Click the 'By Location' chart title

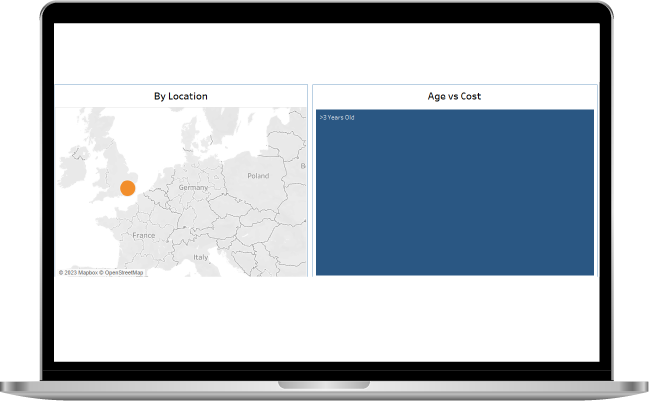click(x=181, y=96)
